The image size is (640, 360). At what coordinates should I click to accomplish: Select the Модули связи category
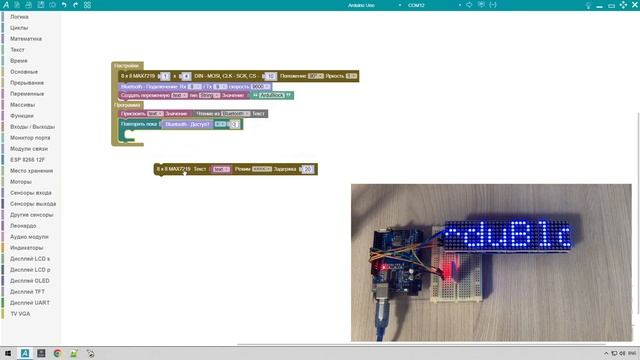(x=29, y=149)
